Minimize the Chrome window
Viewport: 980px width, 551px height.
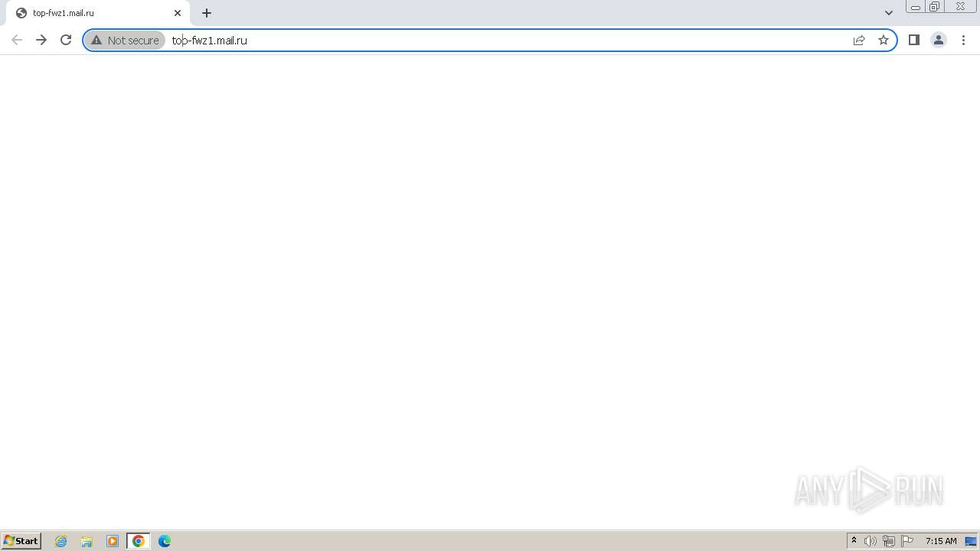[x=916, y=7]
